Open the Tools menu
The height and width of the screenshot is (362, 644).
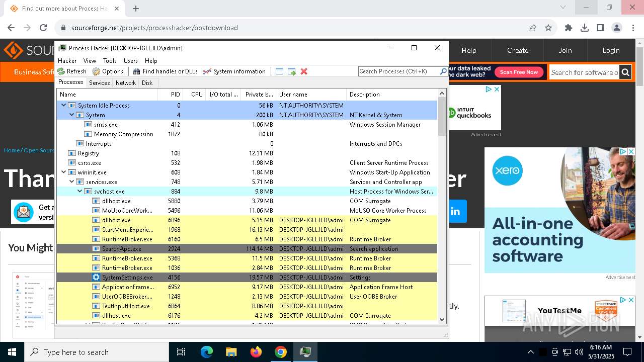tap(110, 60)
